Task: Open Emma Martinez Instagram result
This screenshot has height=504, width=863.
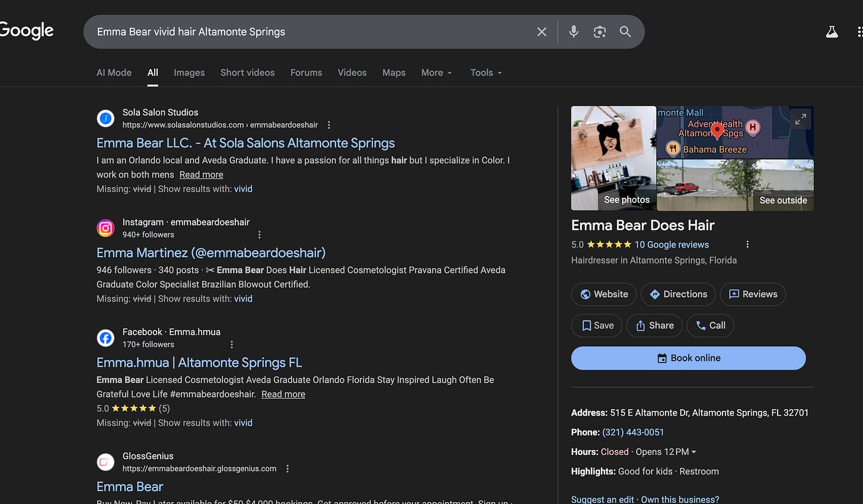Action: coord(211,253)
